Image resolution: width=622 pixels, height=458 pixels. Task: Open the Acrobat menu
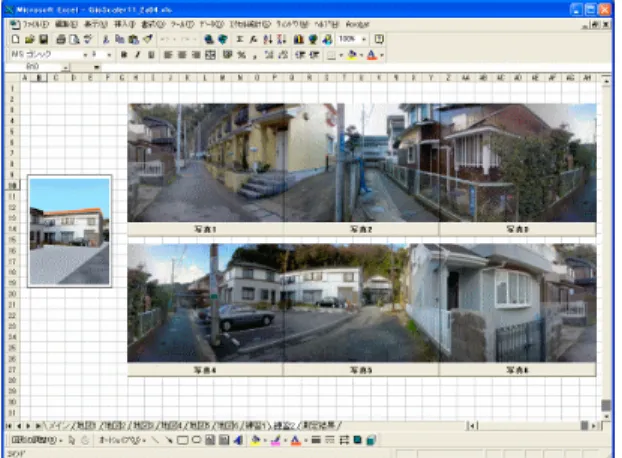point(357,24)
